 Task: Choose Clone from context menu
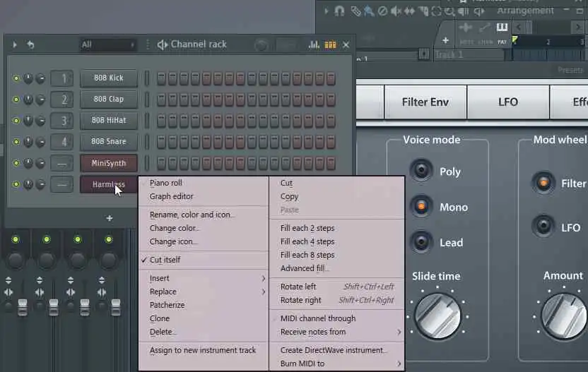[x=204, y=318]
